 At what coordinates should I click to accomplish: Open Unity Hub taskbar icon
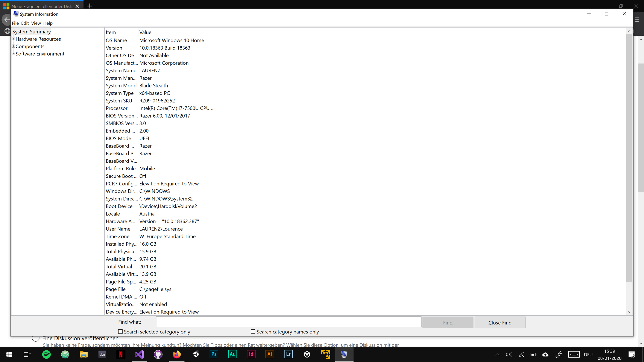click(x=307, y=354)
